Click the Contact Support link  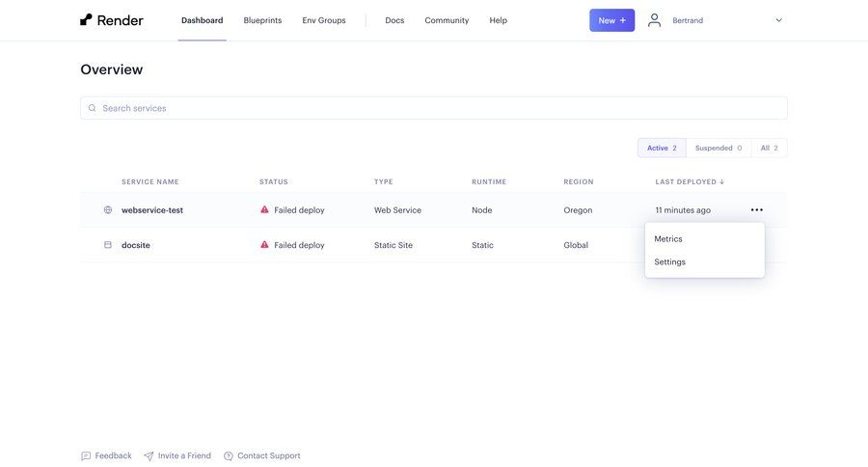pos(268,455)
